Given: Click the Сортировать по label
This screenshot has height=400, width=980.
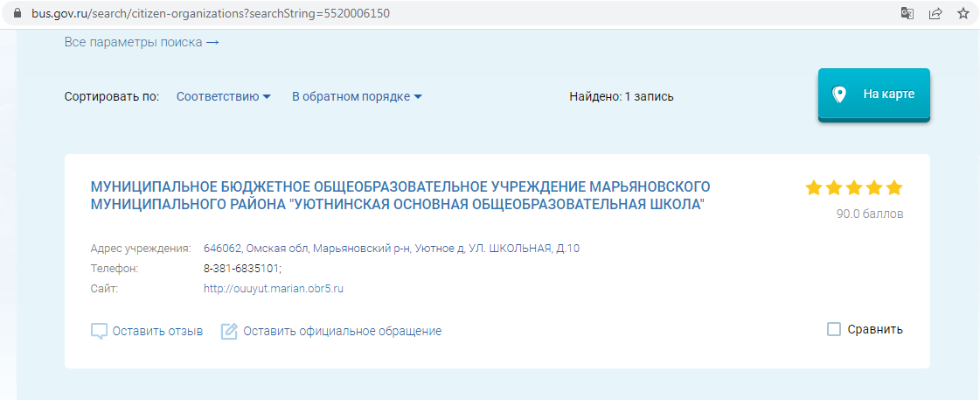Looking at the screenshot, I should coord(112,96).
